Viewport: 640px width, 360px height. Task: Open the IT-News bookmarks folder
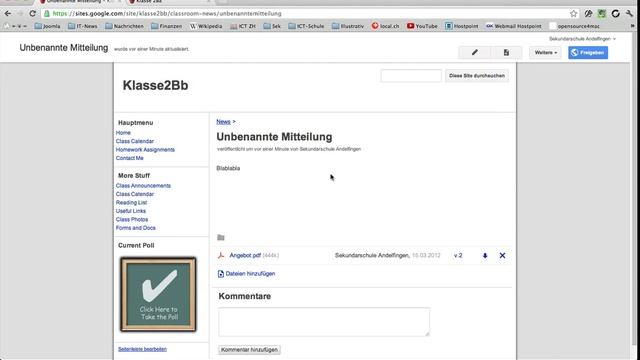point(83,26)
